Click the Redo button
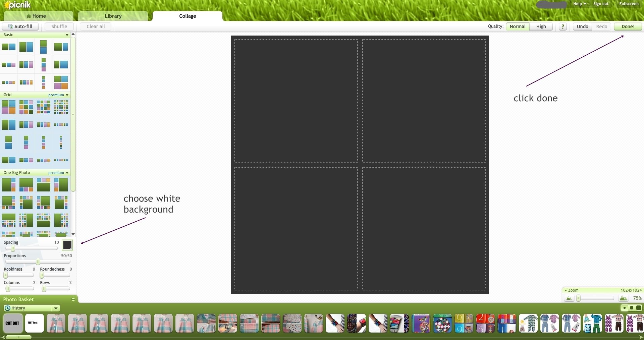 click(602, 26)
